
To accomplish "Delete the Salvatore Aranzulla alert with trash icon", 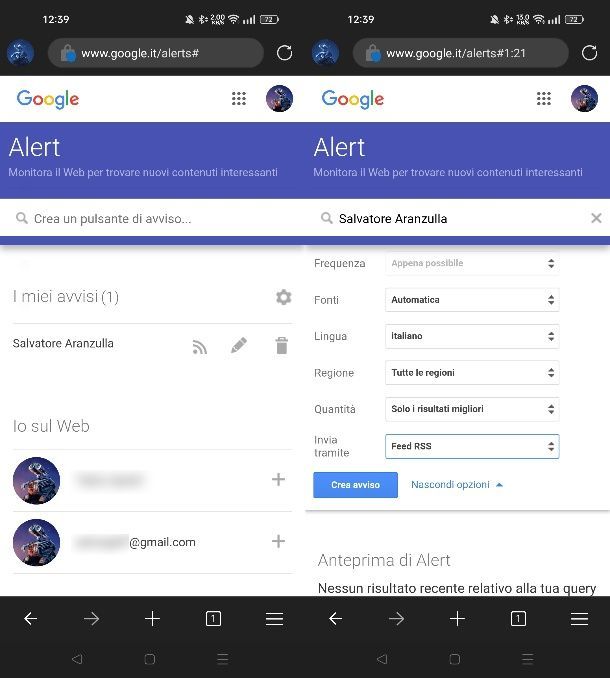I will coord(281,345).
